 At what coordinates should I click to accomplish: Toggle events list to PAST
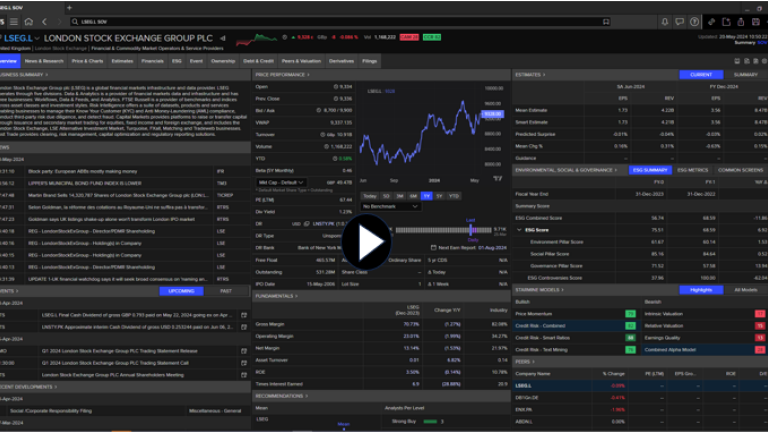(226, 290)
